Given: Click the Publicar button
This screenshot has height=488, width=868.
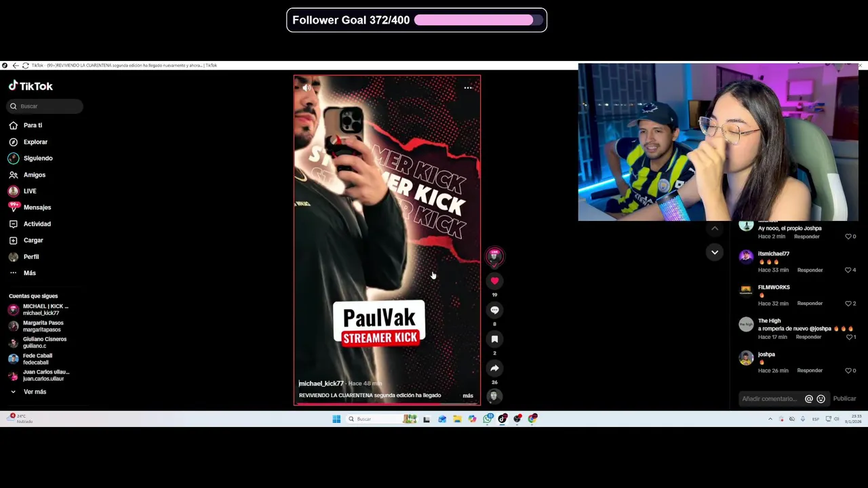Looking at the screenshot, I should [844, 399].
